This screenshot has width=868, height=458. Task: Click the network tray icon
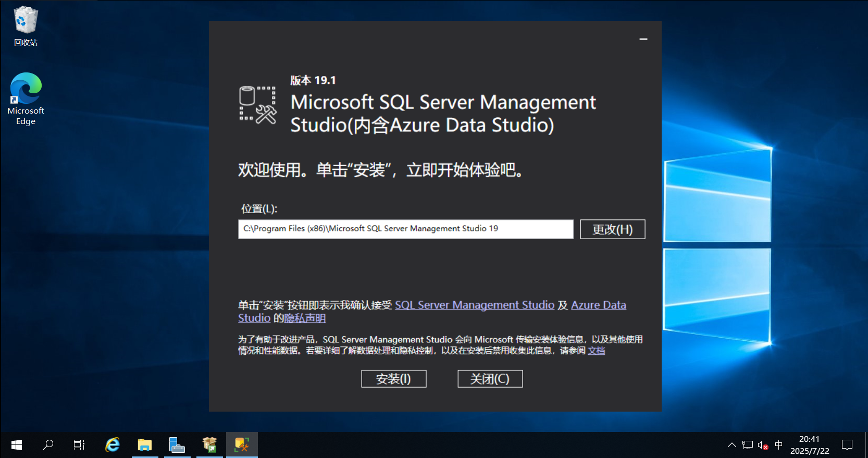[x=748, y=445]
